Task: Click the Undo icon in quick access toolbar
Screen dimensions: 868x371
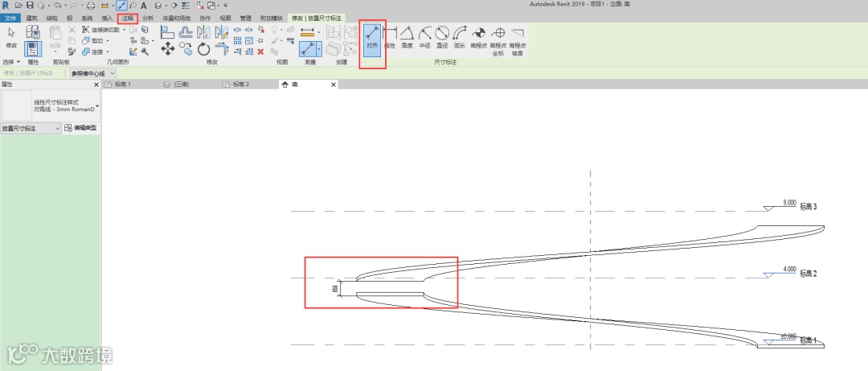Action: [x=57, y=5]
